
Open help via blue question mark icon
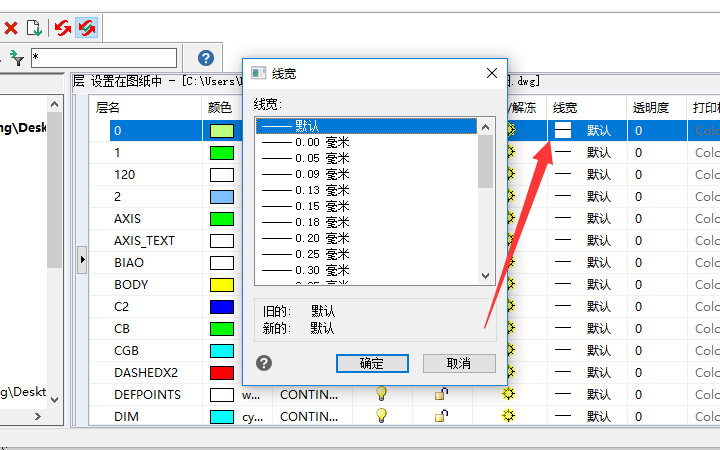[x=206, y=58]
